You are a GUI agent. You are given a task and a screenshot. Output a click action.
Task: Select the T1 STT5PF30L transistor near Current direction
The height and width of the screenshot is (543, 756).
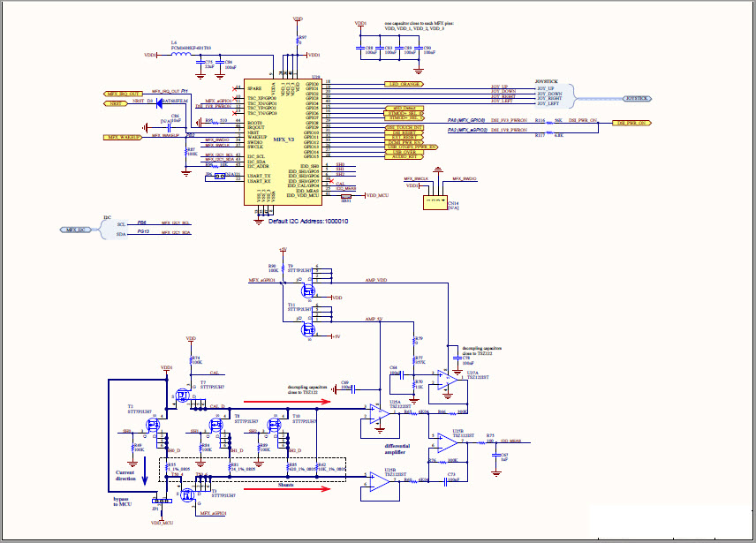[x=154, y=424]
